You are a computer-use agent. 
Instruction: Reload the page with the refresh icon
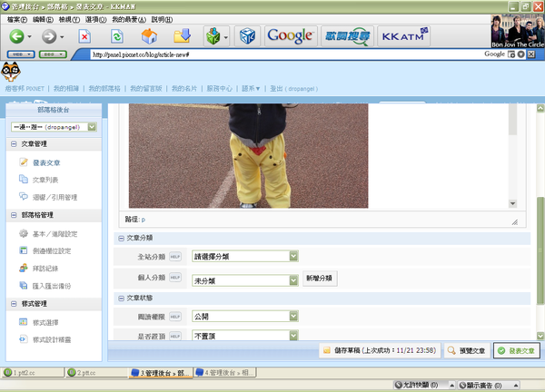coord(117,36)
